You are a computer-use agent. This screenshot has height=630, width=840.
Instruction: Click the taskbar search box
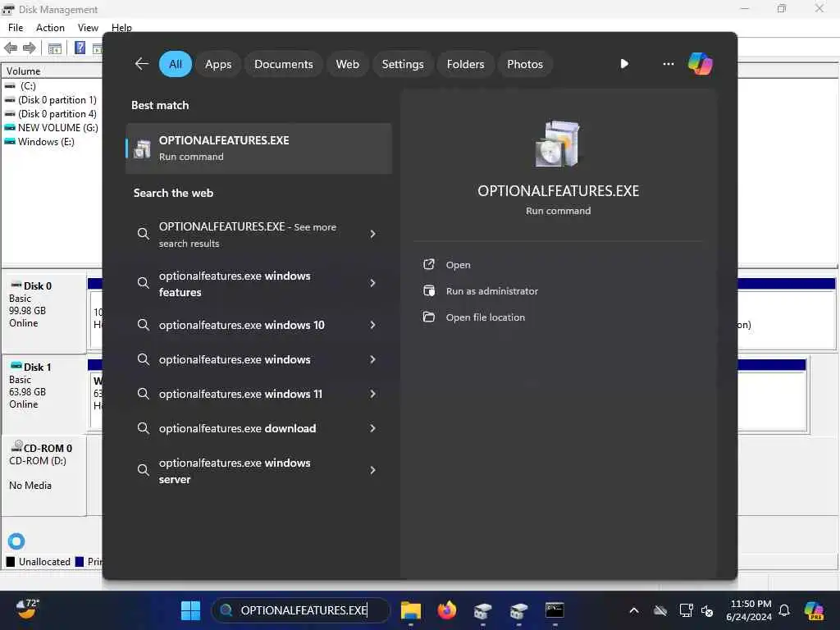[x=302, y=610]
